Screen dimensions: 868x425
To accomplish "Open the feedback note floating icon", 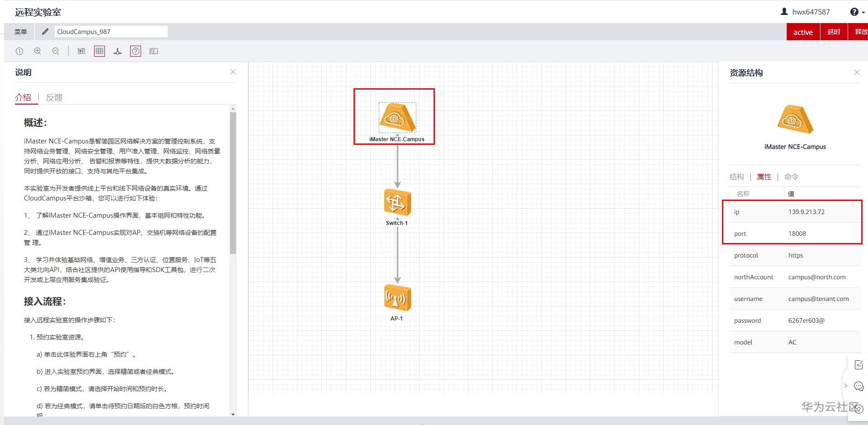I will 859,364.
